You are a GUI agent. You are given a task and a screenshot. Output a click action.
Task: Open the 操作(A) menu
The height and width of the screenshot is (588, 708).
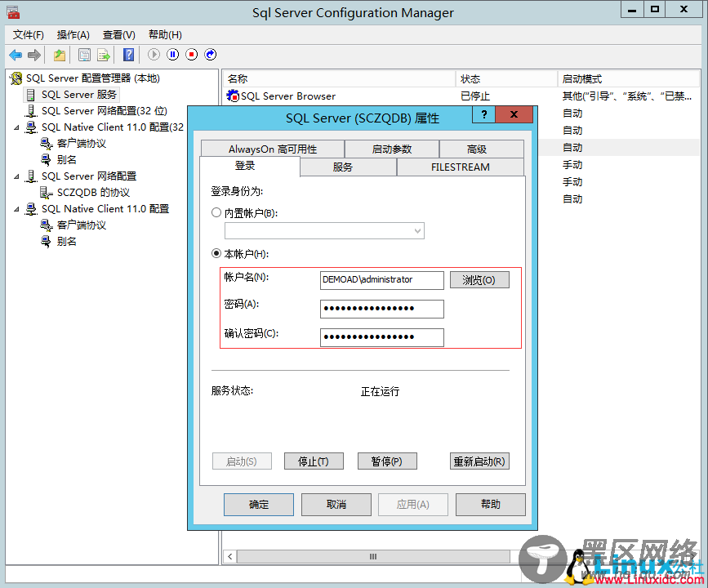tap(73, 35)
